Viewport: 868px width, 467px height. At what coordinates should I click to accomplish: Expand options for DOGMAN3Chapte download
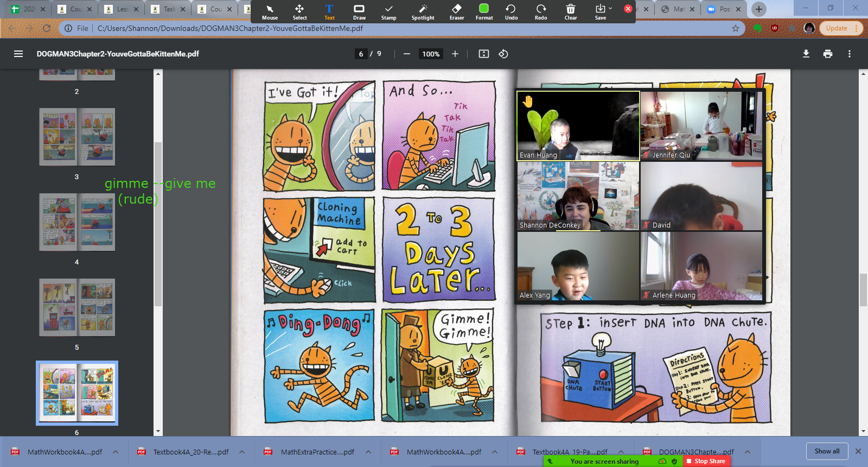(x=748, y=452)
